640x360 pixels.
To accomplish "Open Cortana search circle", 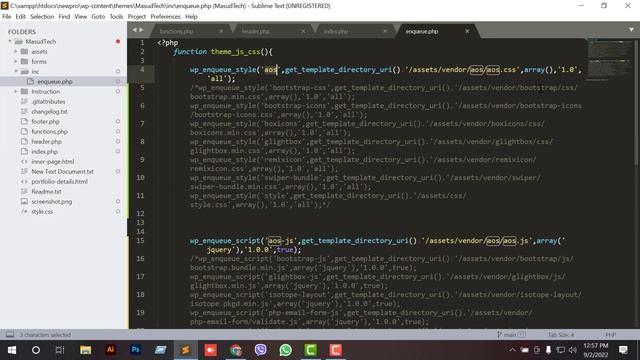I will 36,350.
